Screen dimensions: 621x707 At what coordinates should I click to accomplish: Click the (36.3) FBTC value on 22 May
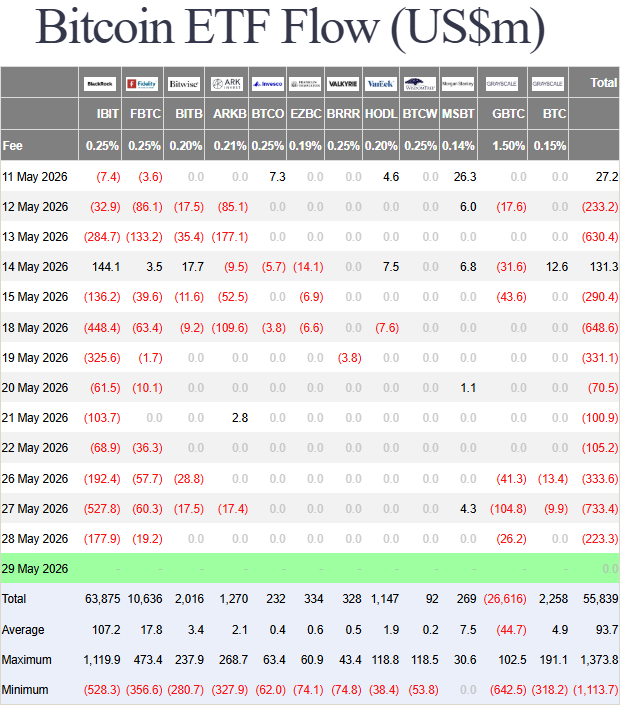coord(147,448)
